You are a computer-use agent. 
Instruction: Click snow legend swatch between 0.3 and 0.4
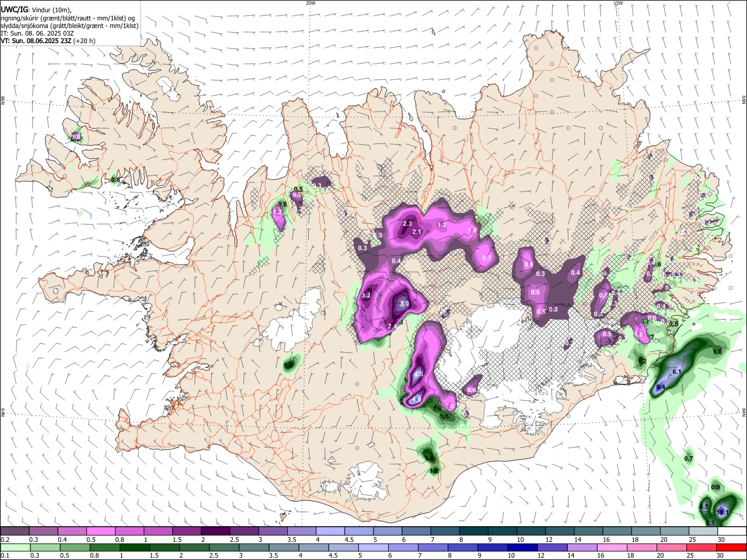click(x=43, y=531)
